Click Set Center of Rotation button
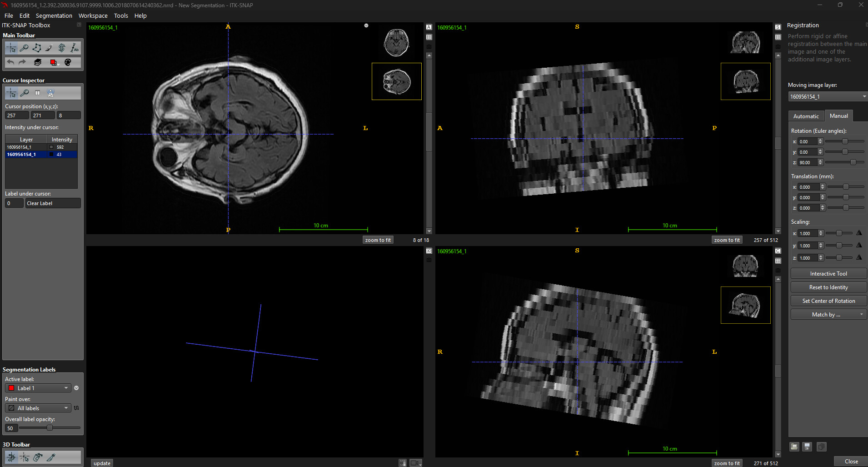Image resolution: width=868 pixels, height=467 pixels. pyautogui.click(x=828, y=301)
